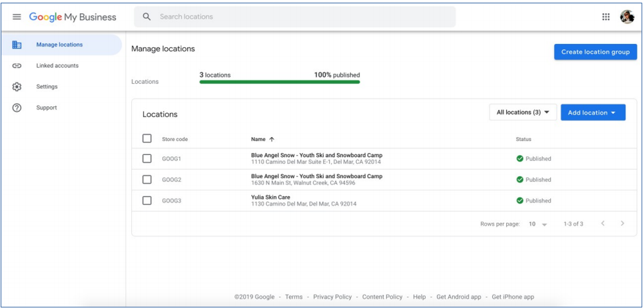
Task: Open the hamburger main menu
Action: coord(17,17)
